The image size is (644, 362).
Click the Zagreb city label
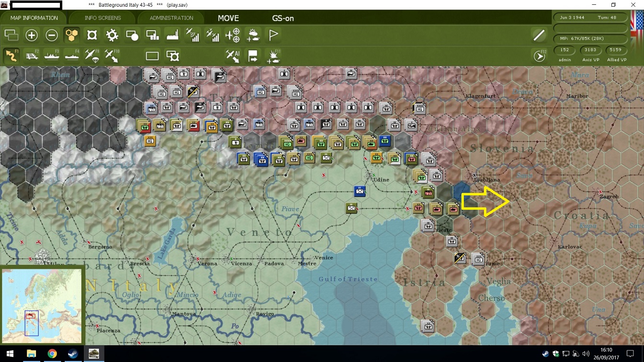point(609,197)
